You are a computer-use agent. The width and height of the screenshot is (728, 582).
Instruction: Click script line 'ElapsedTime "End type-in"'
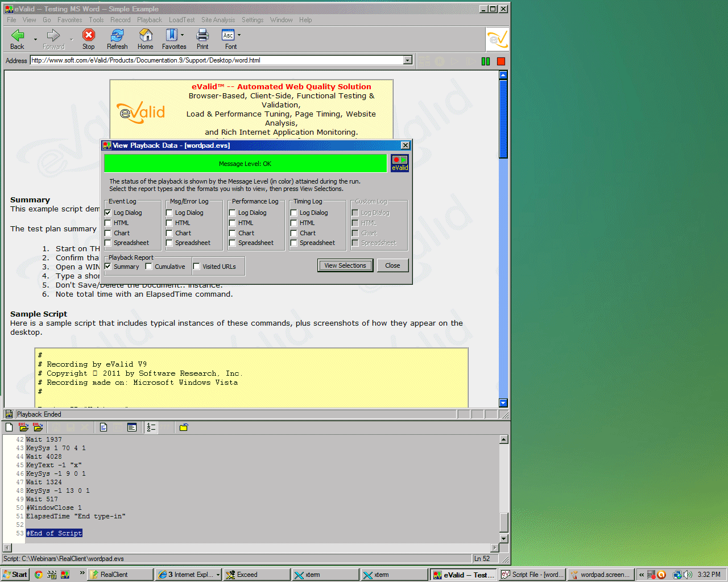pos(76,516)
